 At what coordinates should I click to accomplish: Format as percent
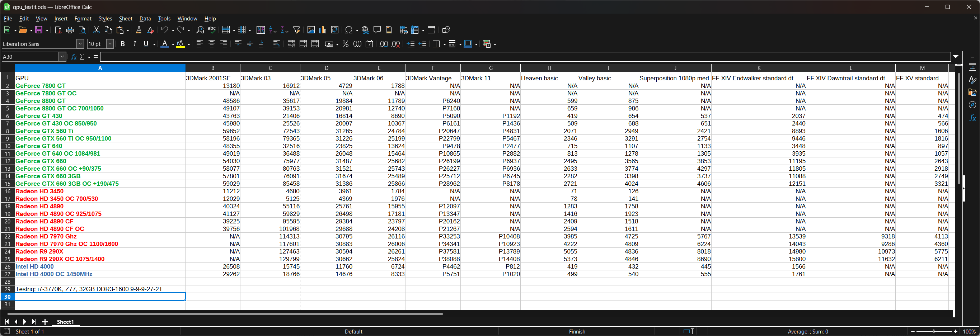pyautogui.click(x=346, y=44)
